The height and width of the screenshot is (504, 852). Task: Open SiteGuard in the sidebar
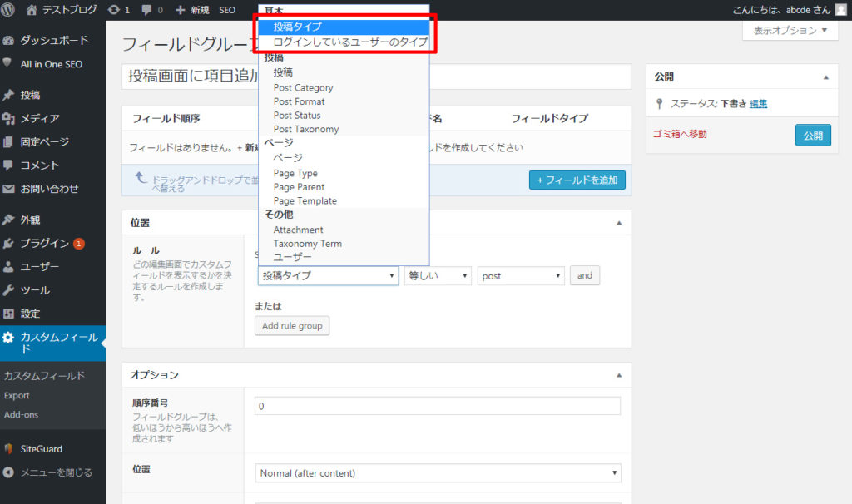(41, 449)
